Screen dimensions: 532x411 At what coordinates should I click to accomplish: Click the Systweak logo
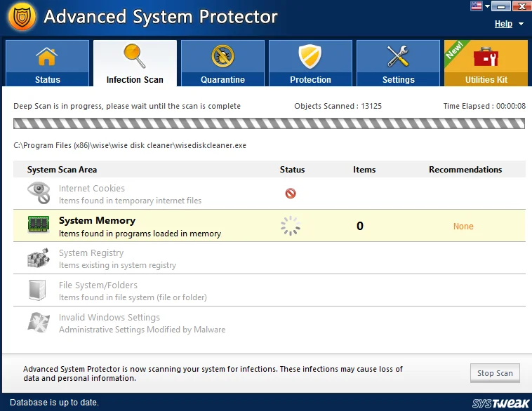(x=500, y=403)
